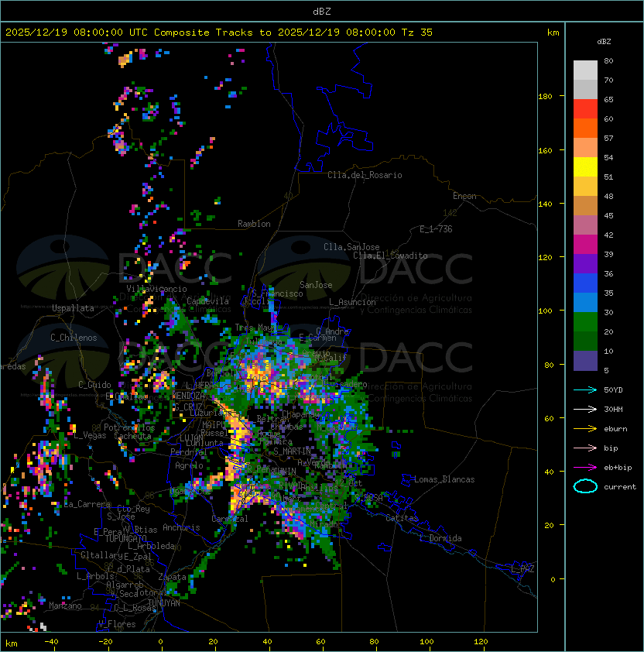Click the Lomas_Blancas map label
This screenshot has height=652, width=644.
tap(444, 479)
